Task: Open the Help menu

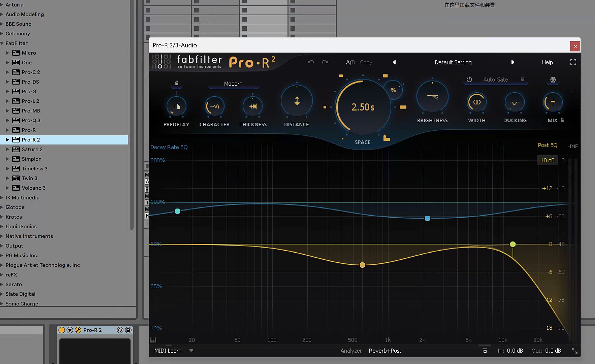Action: point(547,62)
